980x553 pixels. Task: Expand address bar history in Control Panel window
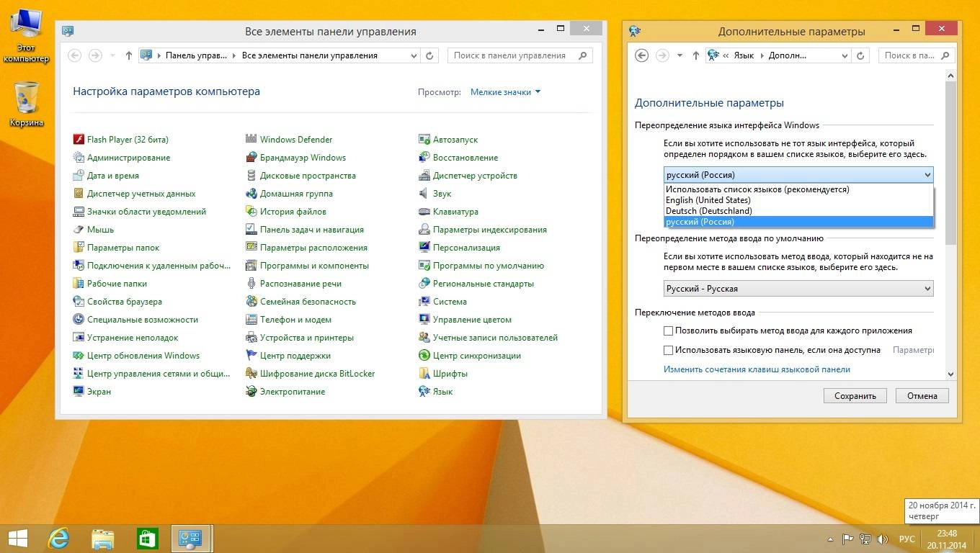point(414,55)
